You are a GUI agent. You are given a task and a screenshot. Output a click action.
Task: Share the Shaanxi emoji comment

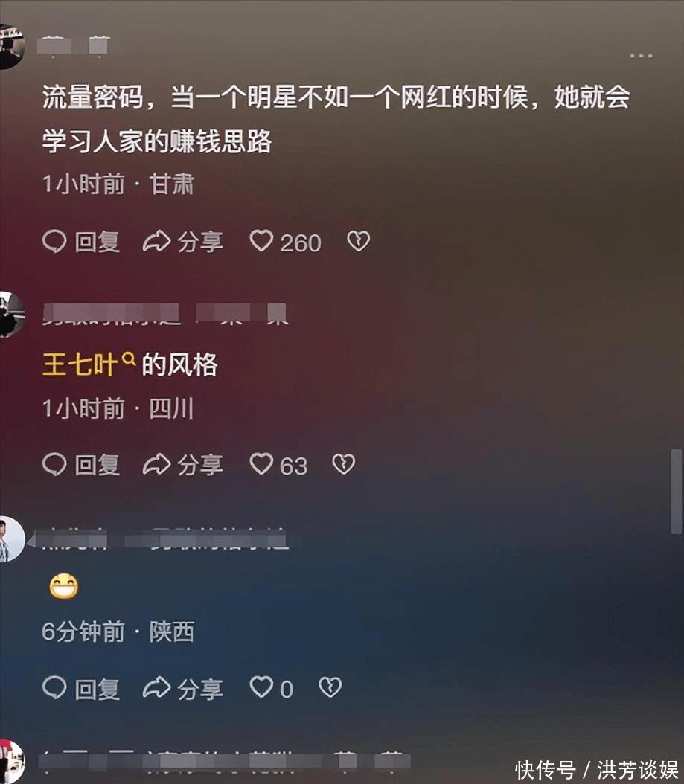[182, 688]
